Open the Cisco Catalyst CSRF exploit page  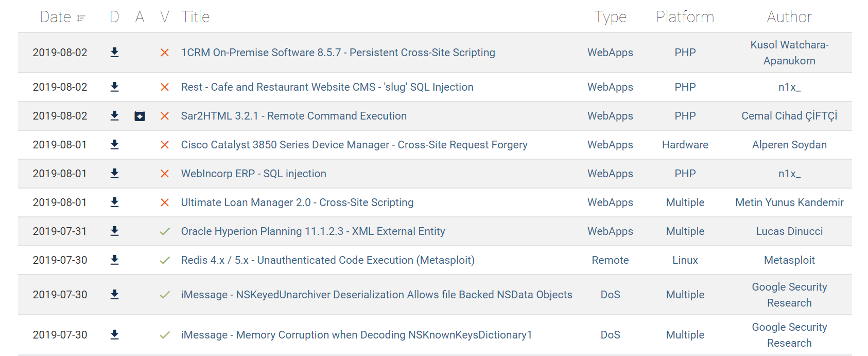tap(354, 145)
